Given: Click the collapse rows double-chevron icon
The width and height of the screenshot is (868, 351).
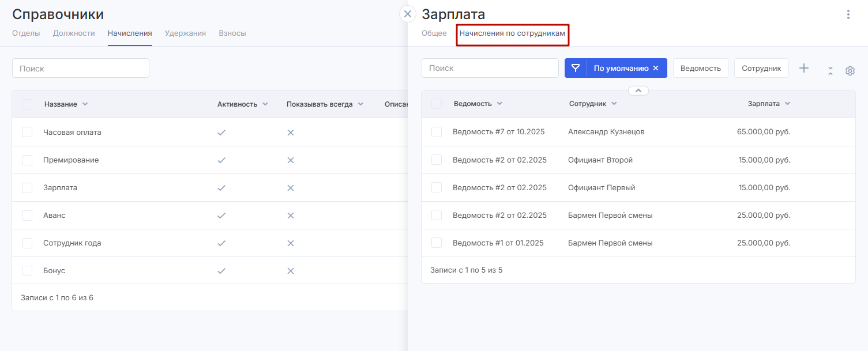Looking at the screenshot, I should (831, 71).
